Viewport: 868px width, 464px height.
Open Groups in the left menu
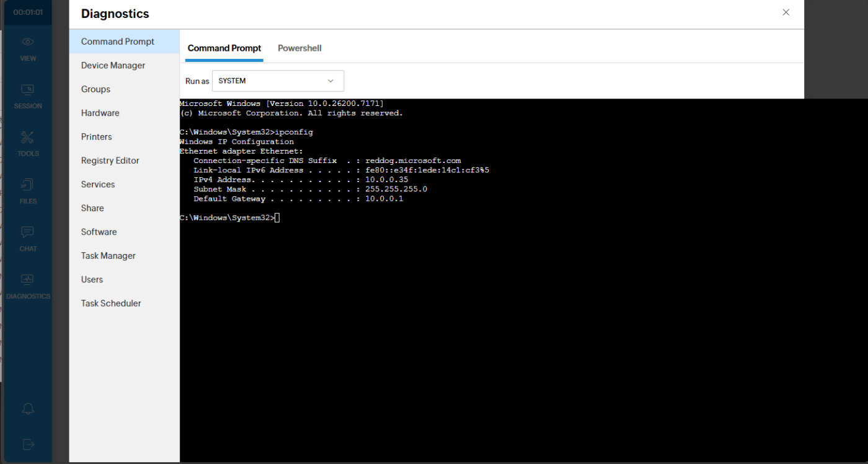pos(124,89)
